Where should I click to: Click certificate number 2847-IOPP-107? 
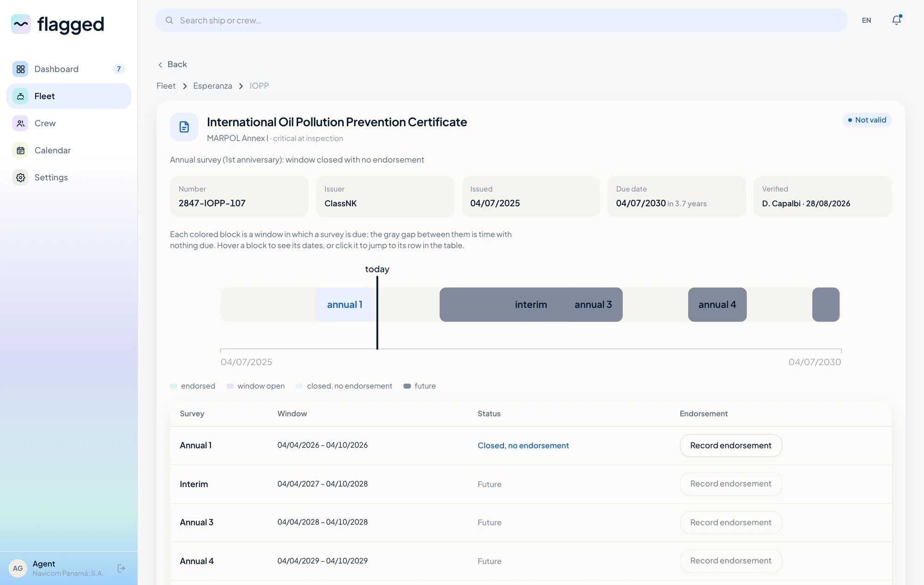pos(212,203)
